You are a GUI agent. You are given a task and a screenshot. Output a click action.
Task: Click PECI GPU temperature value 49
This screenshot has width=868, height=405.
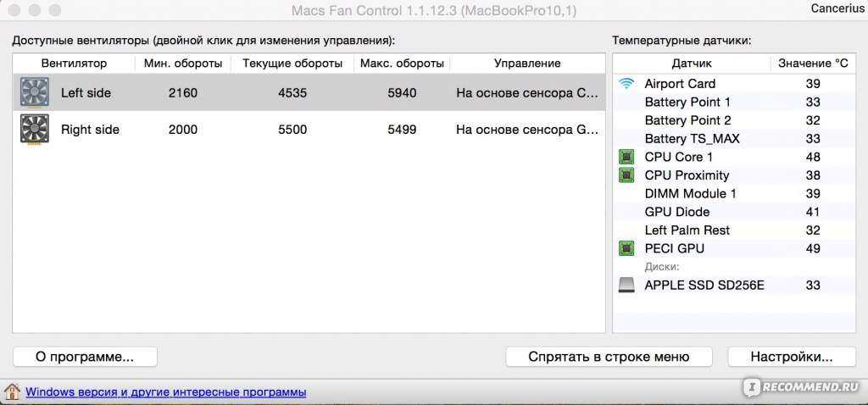tap(813, 248)
